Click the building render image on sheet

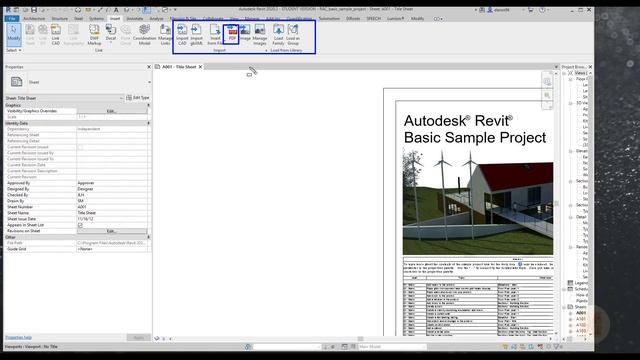tap(478, 202)
